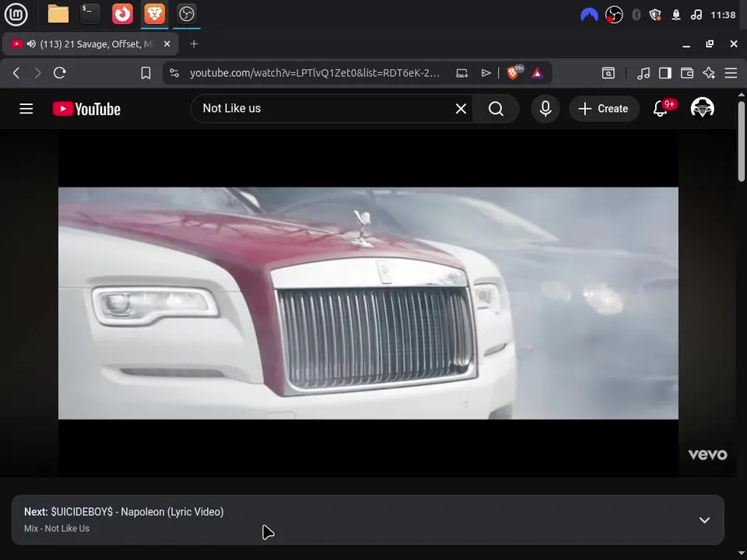Open the Leo AI sparkle icon
The height and width of the screenshot is (560, 747).
pos(709,73)
